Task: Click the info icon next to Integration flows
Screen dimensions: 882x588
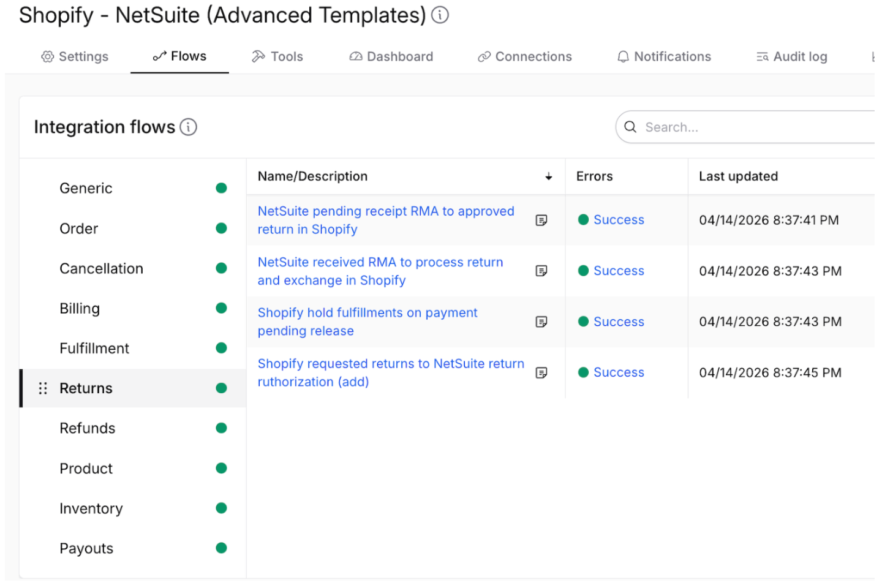Action: (x=188, y=127)
